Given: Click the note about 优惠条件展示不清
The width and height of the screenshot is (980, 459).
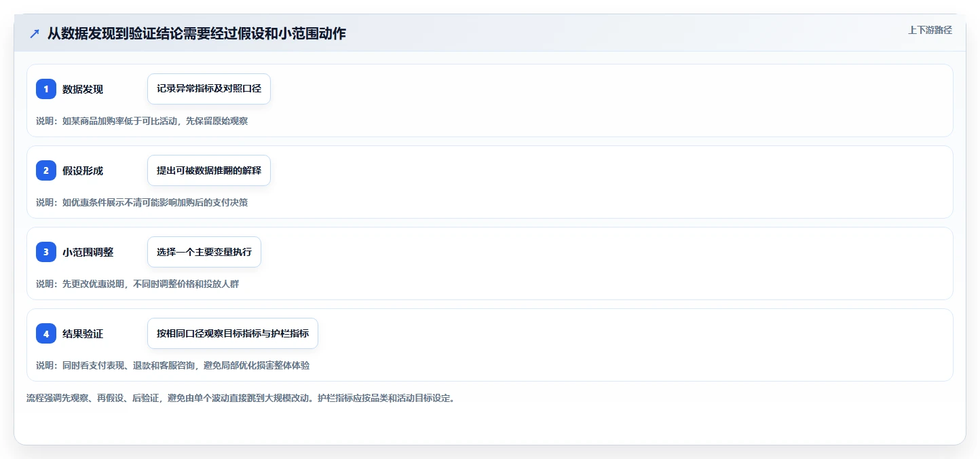Looking at the screenshot, I should [x=142, y=202].
